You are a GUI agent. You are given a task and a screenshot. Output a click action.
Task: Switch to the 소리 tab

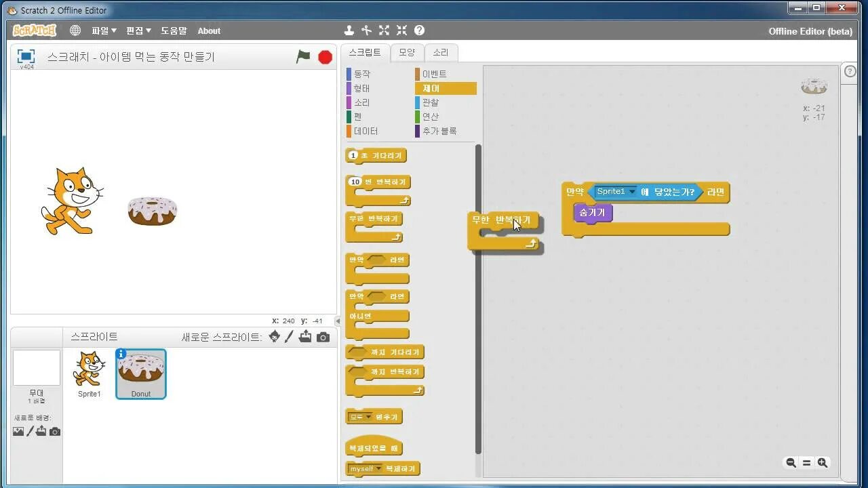[x=441, y=52]
